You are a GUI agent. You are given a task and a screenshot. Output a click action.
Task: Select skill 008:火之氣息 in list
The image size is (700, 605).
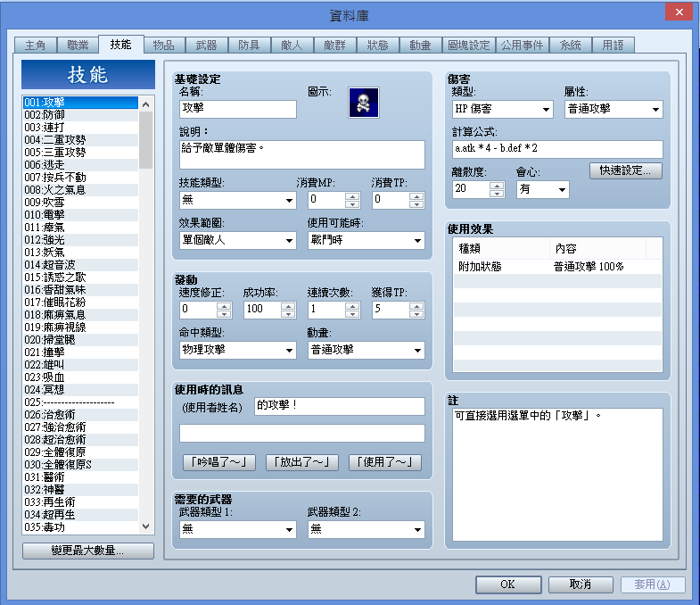[80, 190]
